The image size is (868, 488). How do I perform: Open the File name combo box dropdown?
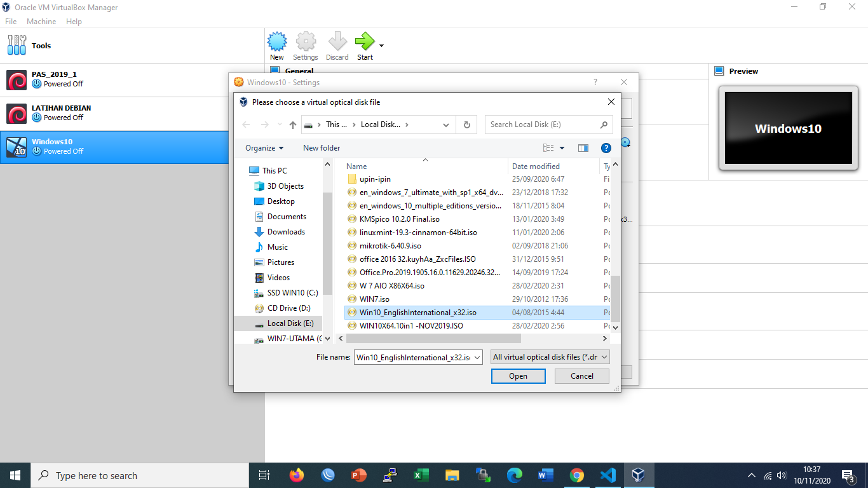click(x=476, y=357)
